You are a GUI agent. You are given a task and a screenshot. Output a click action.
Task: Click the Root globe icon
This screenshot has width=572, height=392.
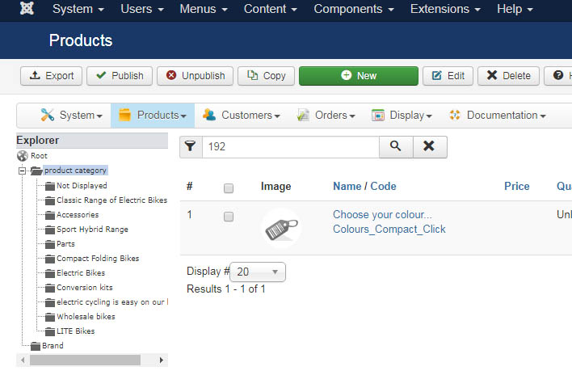click(x=23, y=156)
